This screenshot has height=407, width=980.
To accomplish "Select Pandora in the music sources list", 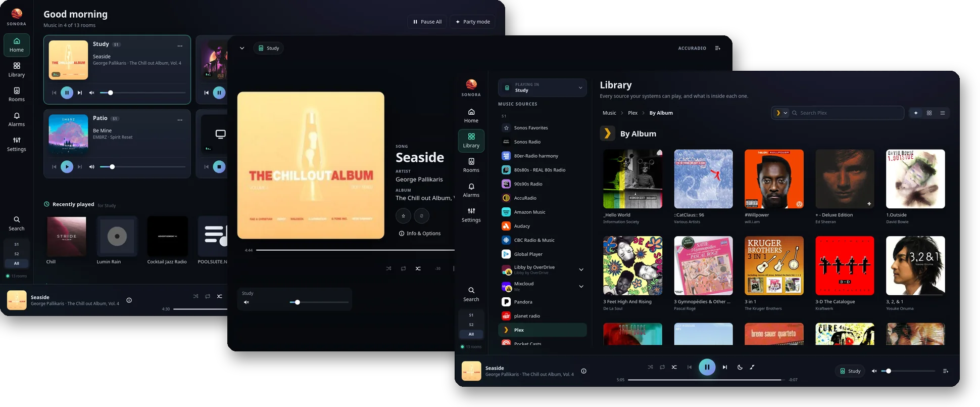I will 542,302.
